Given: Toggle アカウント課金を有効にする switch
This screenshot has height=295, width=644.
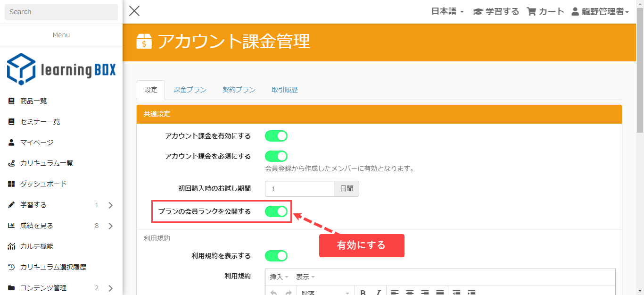Looking at the screenshot, I should click(276, 136).
